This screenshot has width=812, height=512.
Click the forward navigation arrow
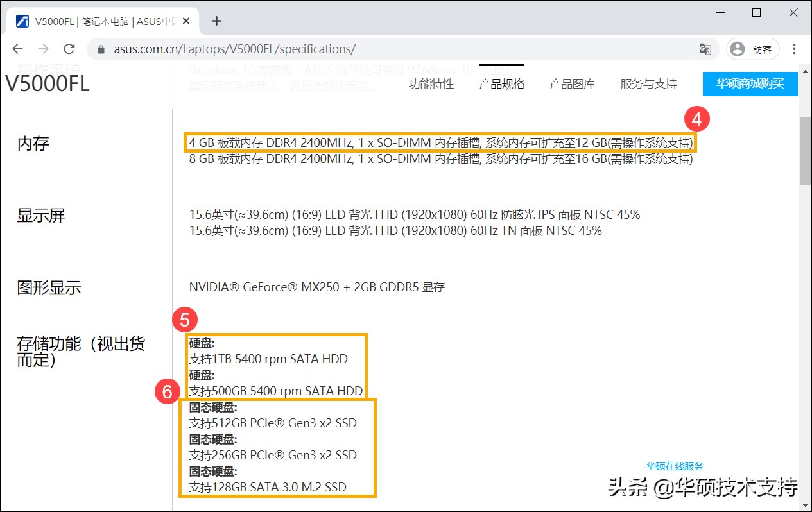pyautogui.click(x=43, y=49)
